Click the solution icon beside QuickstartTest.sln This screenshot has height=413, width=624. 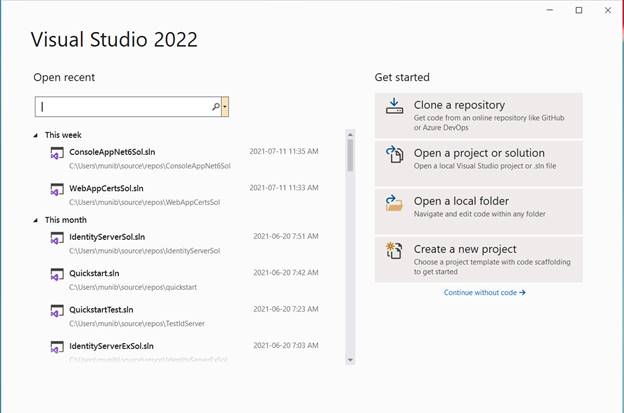(57, 311)
